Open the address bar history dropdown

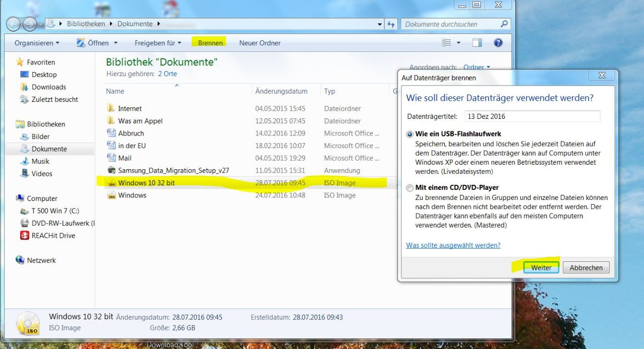click(x=380, y=24)
